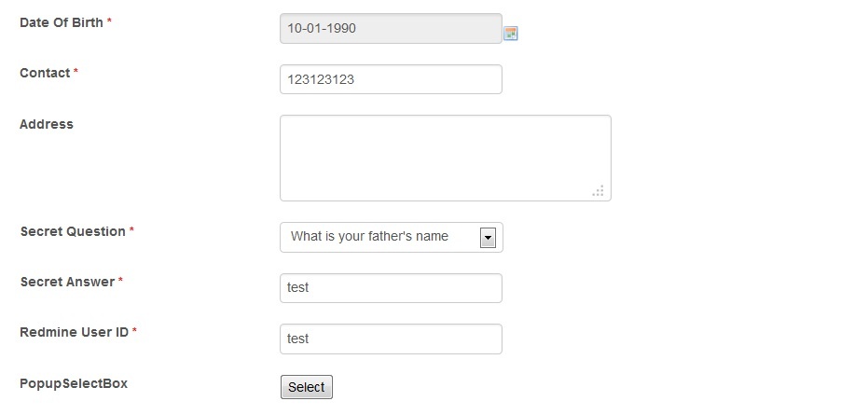Click the "What is your father's name" text
868x415 pixels.
coord(370,237)
